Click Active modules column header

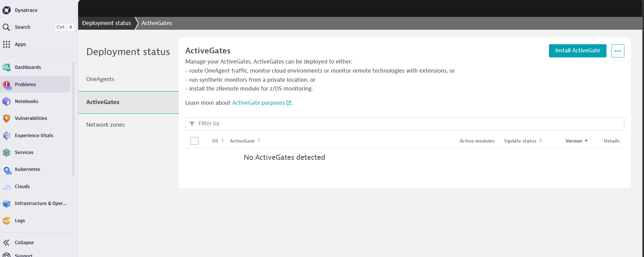click(477, 141)
